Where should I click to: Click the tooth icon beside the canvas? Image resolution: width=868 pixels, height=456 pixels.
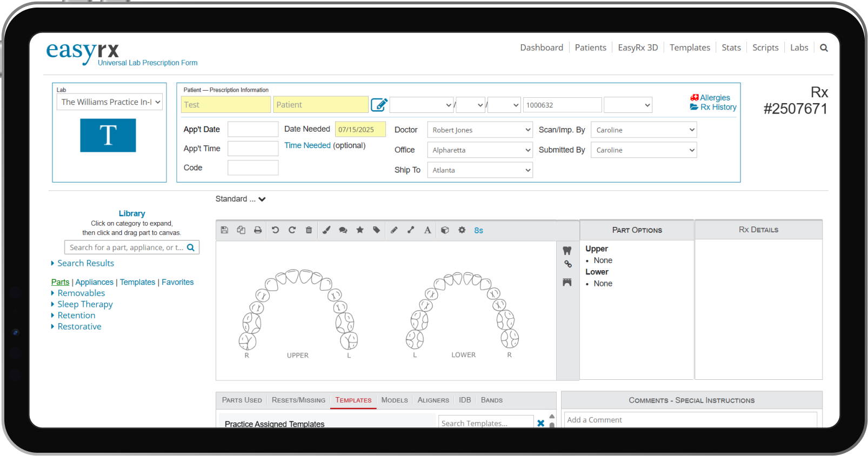tap(567, 251)
